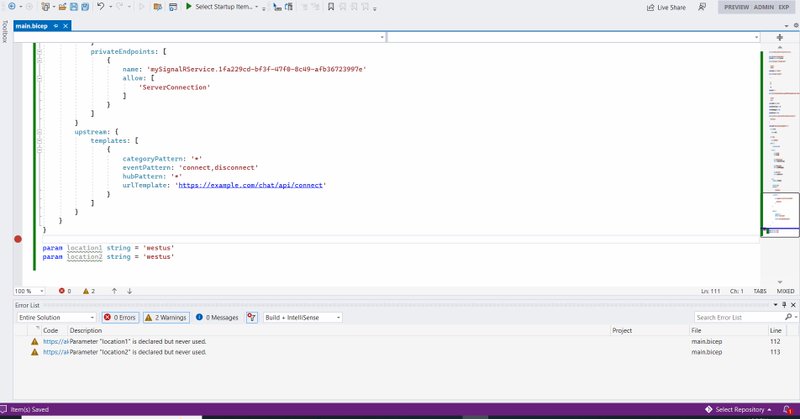Close the Error List panel
This screenshot has width=800, height=419.
(x=793, y=305)
